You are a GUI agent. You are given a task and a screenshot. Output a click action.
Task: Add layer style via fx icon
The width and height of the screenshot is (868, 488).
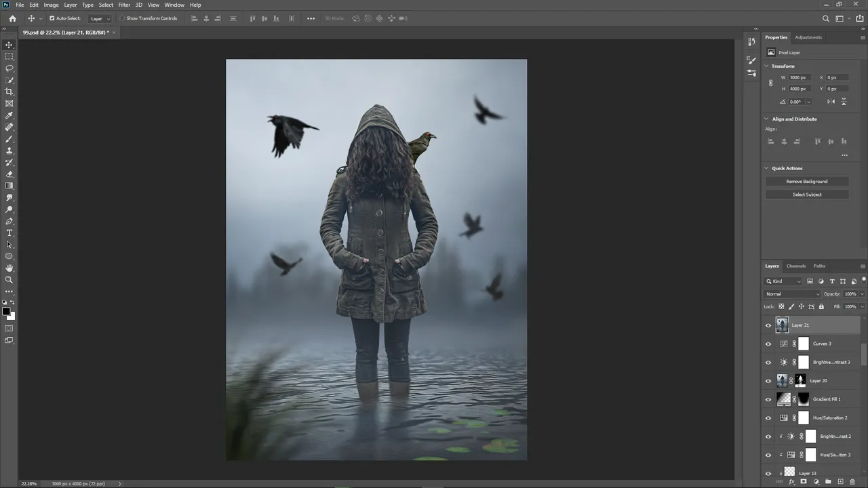(x=791, y=482)
